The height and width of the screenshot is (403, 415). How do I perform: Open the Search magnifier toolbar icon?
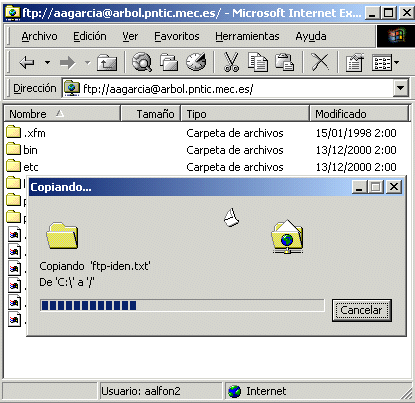tap(142, 62)
